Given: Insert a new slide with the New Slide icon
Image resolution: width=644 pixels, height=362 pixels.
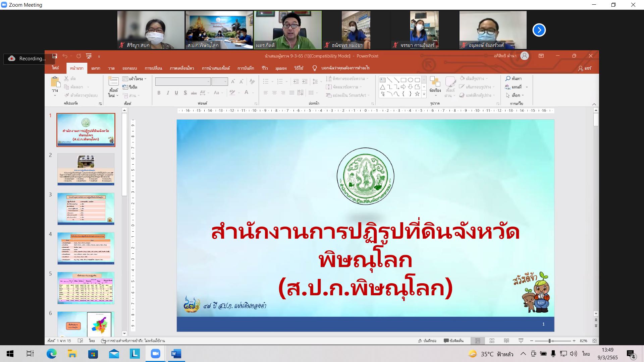Looking at the screenshot, I should pos(113,81).
